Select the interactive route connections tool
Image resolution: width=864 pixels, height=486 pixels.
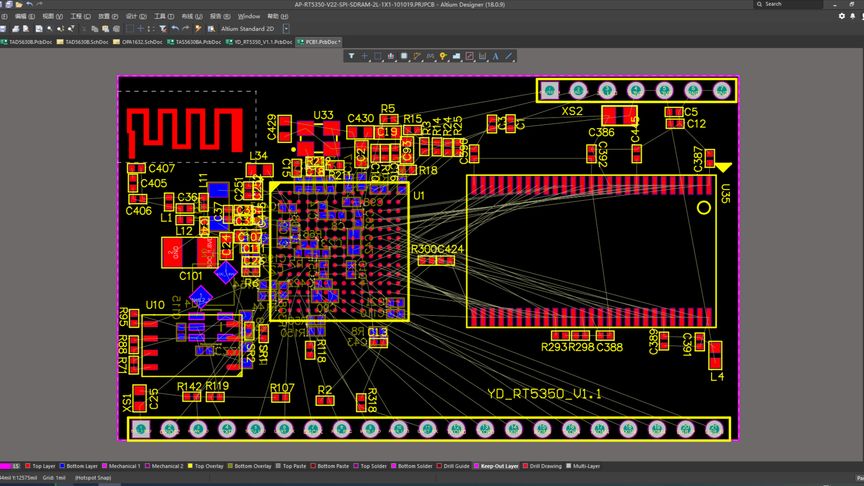tap(417, 56)
